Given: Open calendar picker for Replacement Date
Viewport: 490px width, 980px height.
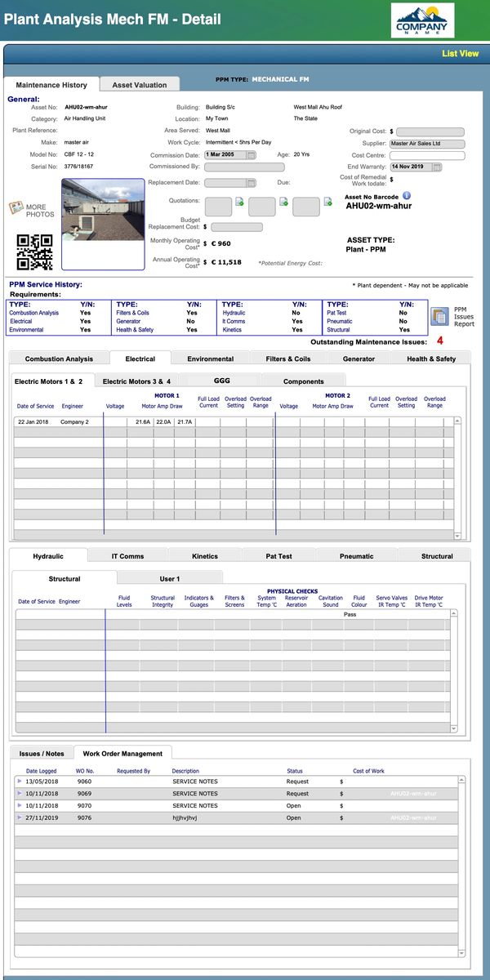Looking at the screenshot, I should 252,183.
